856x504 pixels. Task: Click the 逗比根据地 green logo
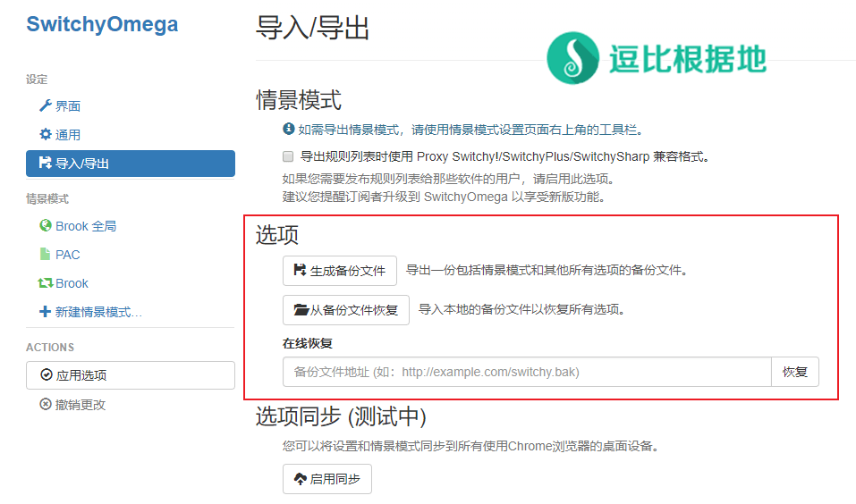[572, 58]
